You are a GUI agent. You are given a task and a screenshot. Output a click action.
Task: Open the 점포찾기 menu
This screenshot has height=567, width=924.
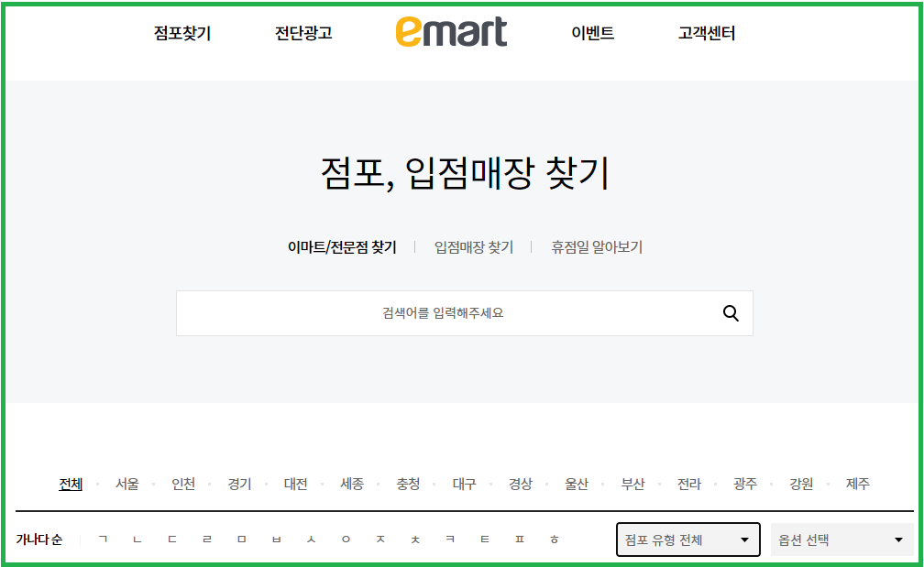coord(182,33)
